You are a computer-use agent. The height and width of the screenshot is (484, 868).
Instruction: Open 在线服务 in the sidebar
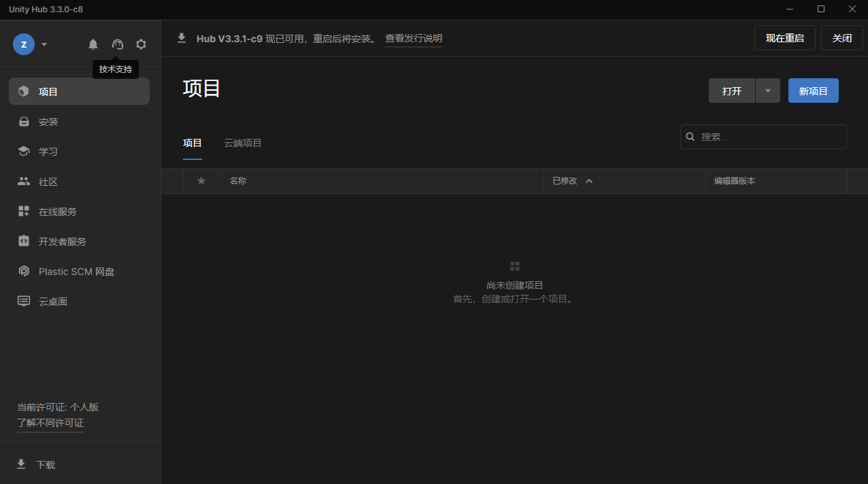79,211
